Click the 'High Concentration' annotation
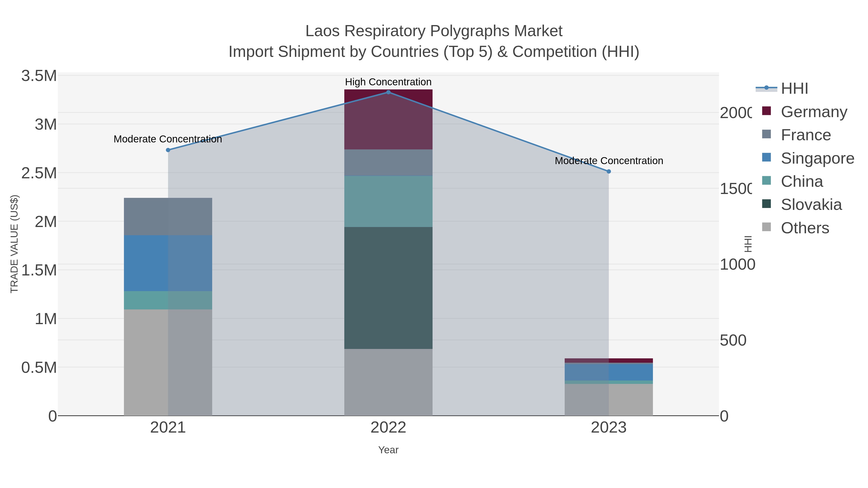Image resolution: width=868 pixels, height=488 pixels. (x=388, y=82)
